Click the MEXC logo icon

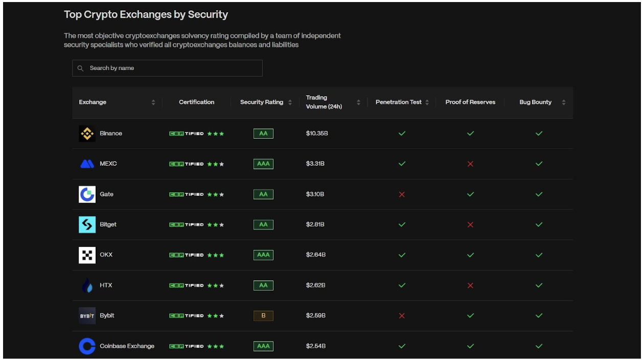point(87,164)
